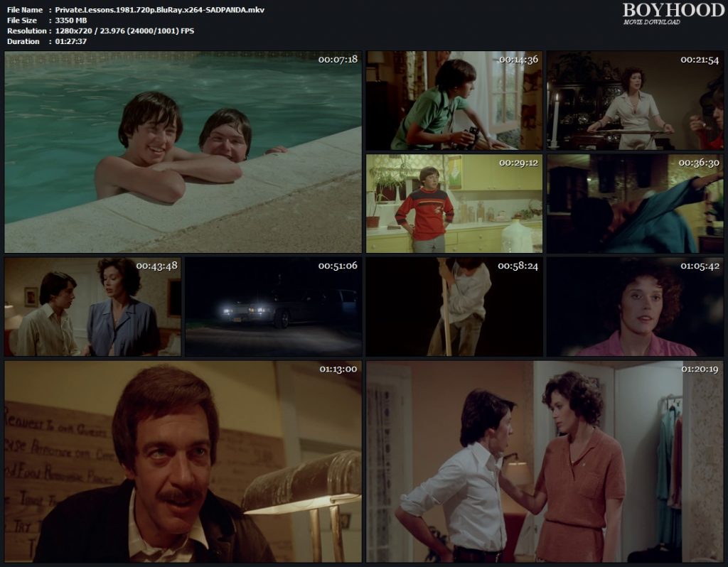Open the mustached man close-up thumbnail
The width and height of the screenshot is (728, 567).
pyautogui.click(x=181, y=462)
